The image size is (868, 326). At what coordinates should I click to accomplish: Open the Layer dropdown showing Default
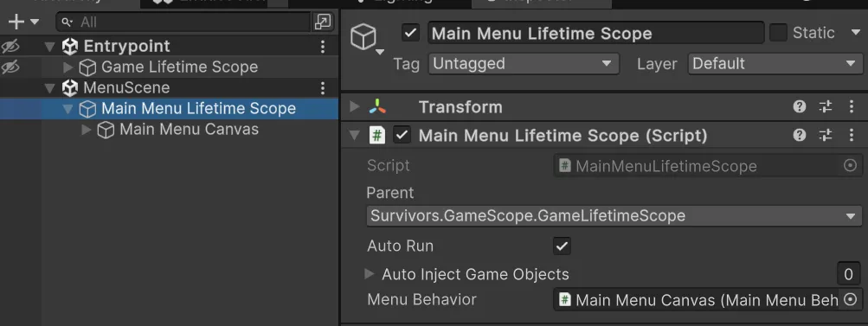pyautogui.click(x=775, y=64)
